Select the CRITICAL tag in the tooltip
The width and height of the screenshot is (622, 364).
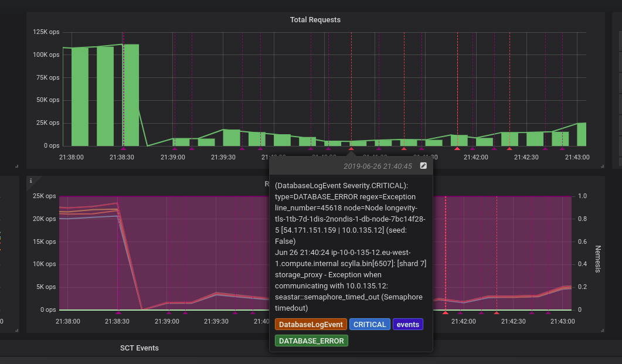(369, 324)
